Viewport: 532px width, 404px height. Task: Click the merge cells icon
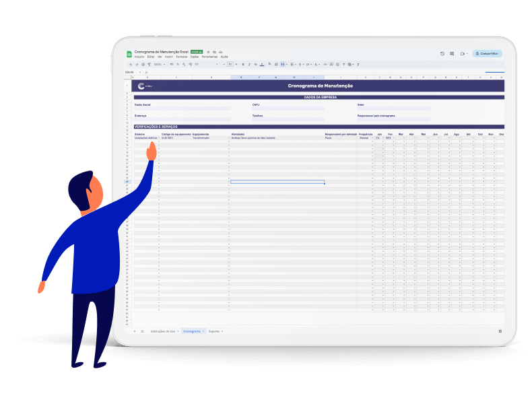click(x=283, y=65)
